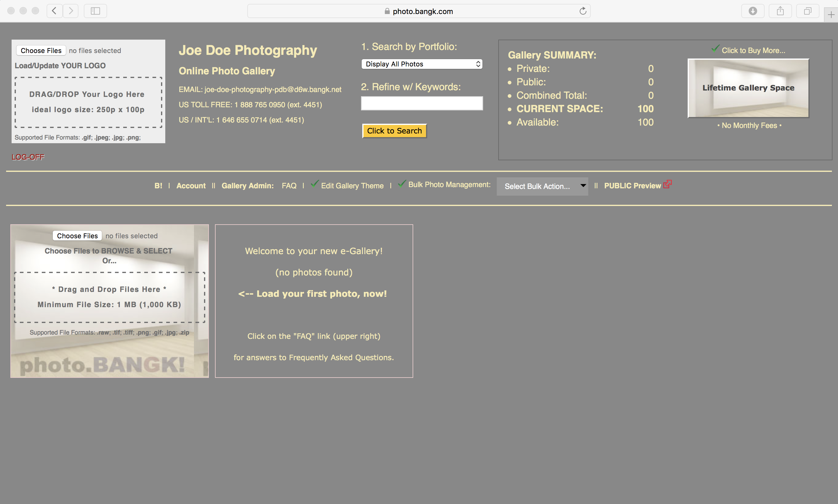Expand the Select Bulk Action dropdown
The image size is (838, 504).
[543, 186]
